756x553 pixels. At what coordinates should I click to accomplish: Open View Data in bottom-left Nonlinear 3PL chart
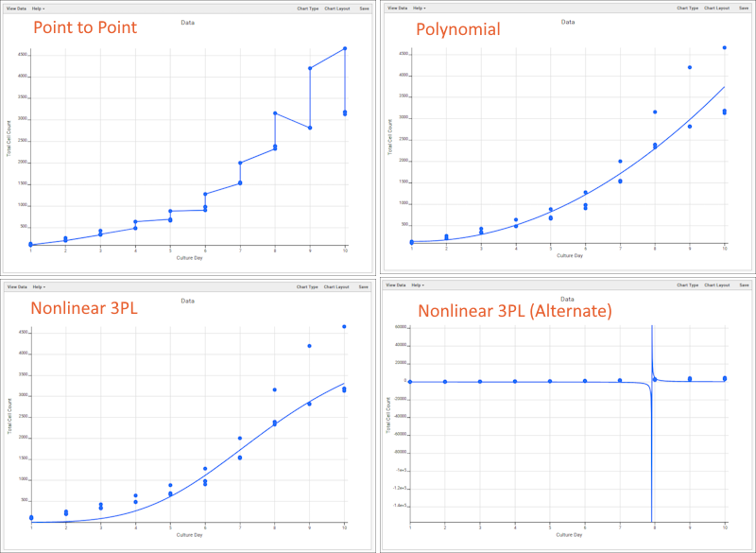click(17, 286)
